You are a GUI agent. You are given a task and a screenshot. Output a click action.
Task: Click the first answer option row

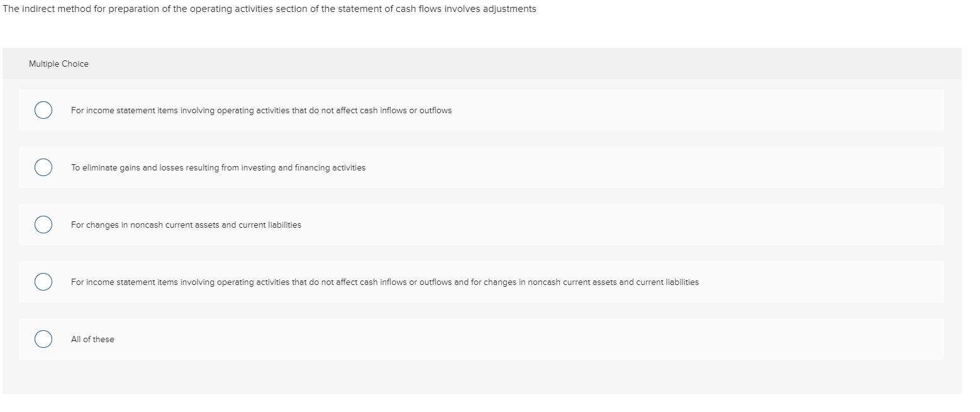pos(482,110)
